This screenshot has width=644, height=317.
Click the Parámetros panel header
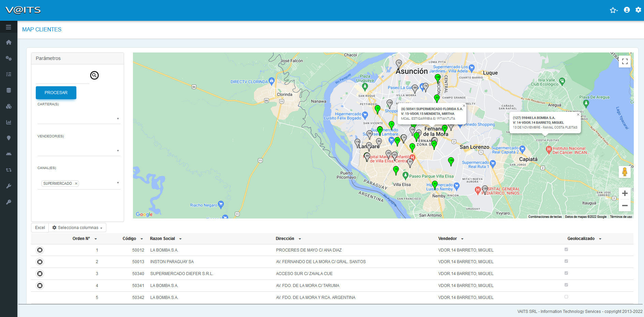point(77,59)
